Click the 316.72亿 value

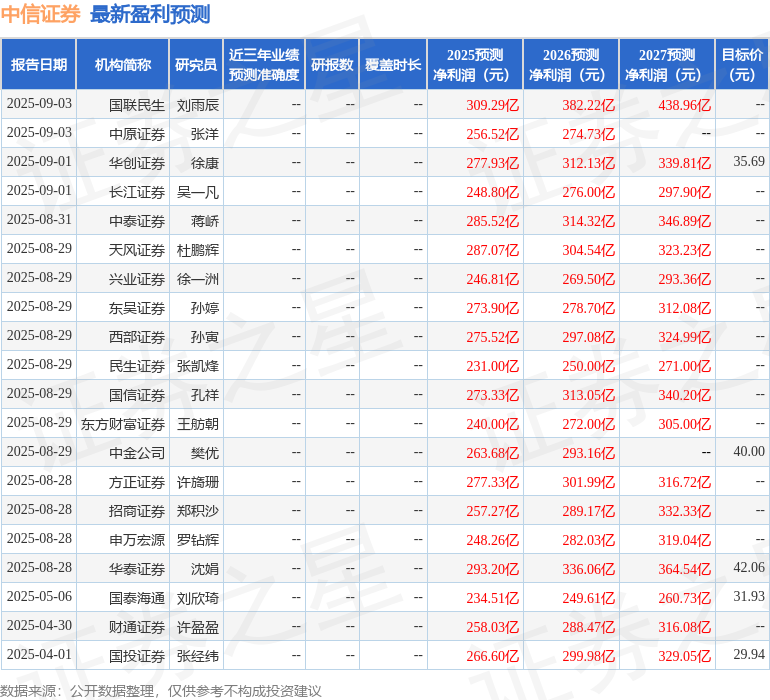(685, 482)
